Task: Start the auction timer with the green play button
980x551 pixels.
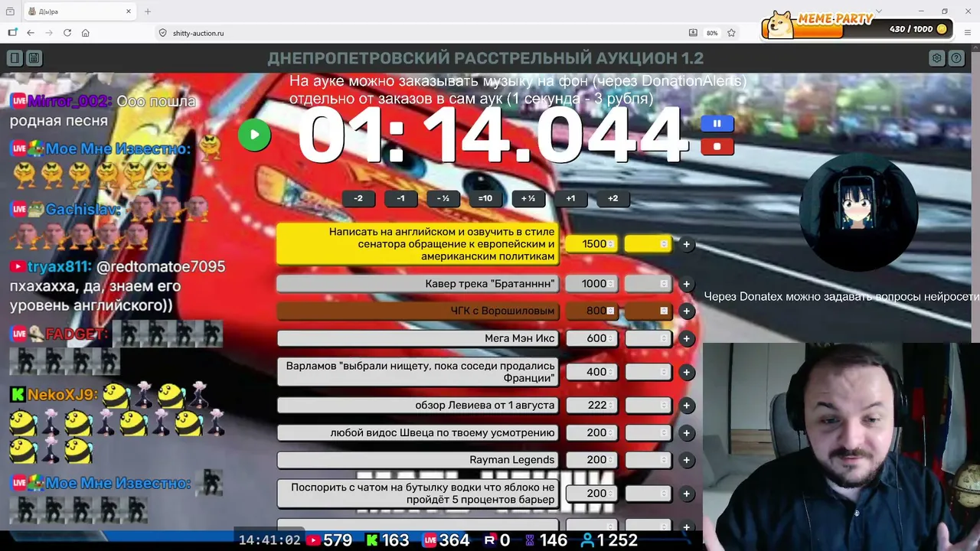Action: point(254,135)
